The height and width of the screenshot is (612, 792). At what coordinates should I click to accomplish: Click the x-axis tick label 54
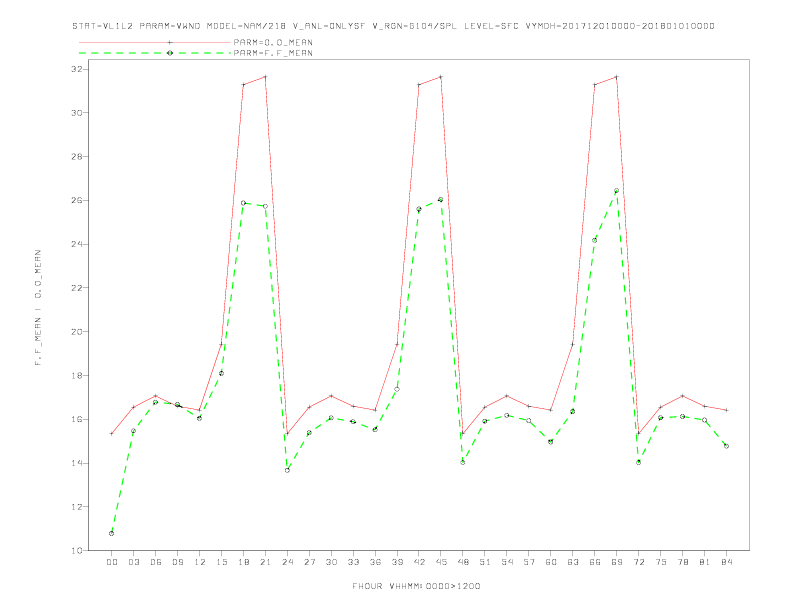507,562
